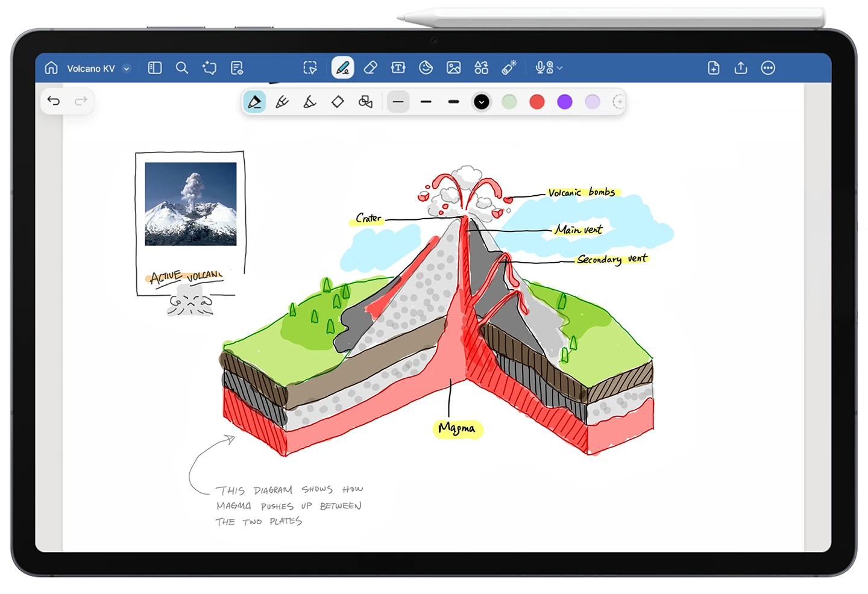Pick the light lavender color swatch
Viewport: 868px width, 594px height.
(x=593, y=102)
